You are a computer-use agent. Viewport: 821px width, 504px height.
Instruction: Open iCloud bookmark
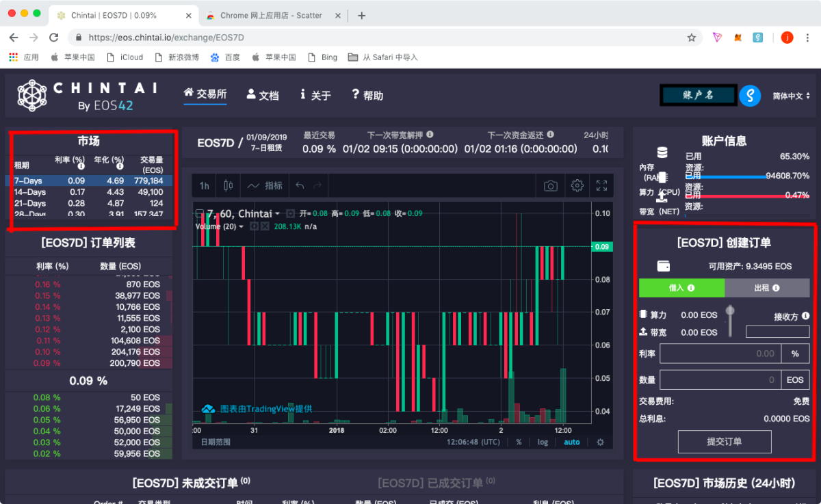125,57
